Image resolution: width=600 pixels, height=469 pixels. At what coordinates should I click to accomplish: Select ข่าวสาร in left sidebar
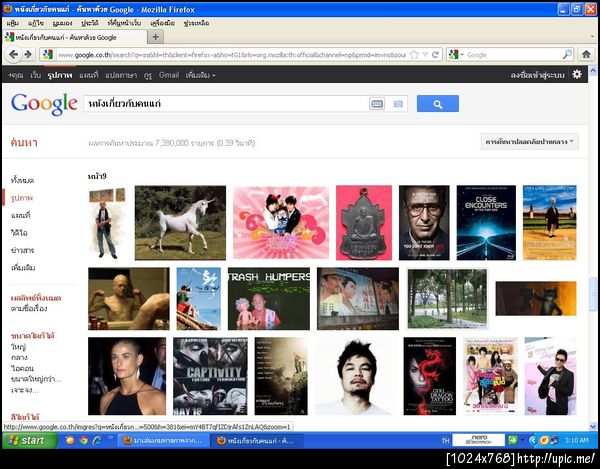click(23, 250)
